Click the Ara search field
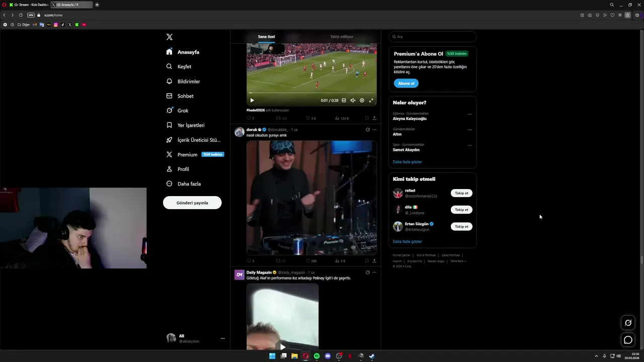Viewport: 644px width, 362px height. click(x=433, y=37)
